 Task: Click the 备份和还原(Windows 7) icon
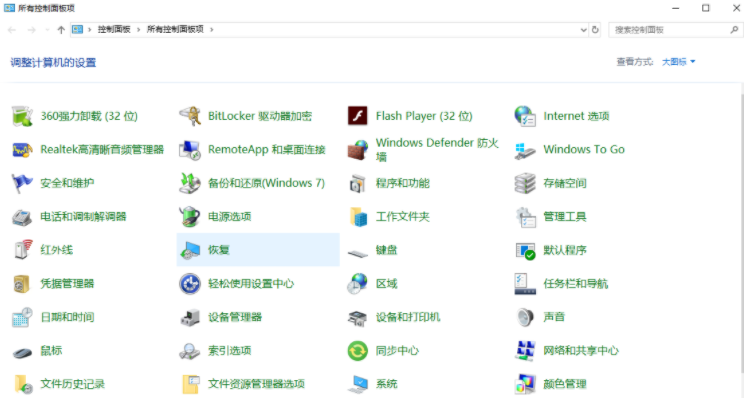point(190,184)
